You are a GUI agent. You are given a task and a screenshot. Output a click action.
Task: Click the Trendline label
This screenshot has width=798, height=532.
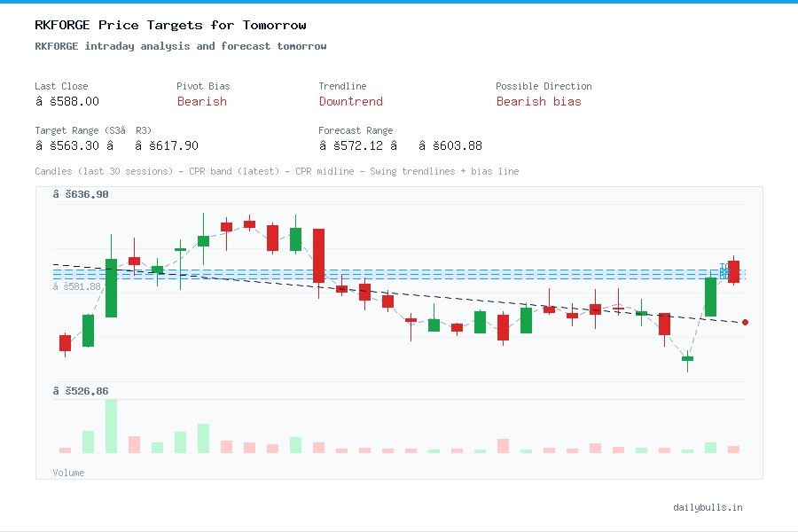(x=342, y=86)
